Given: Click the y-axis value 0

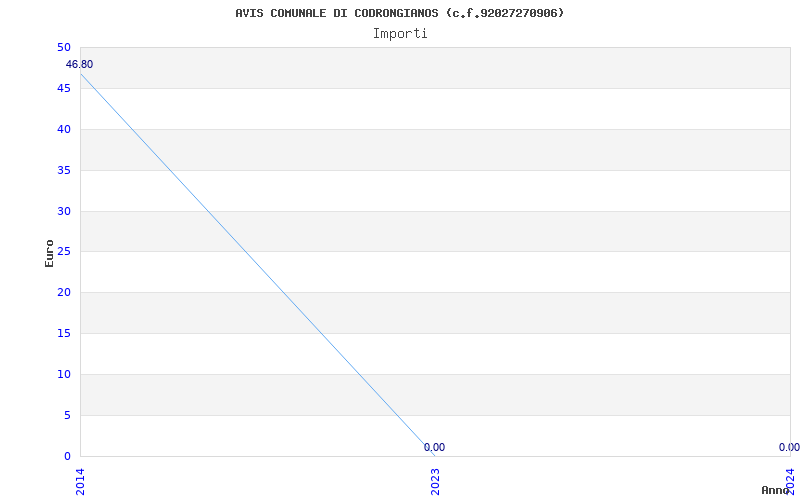Looking at the screenshot, I should (x=67, y=456).
